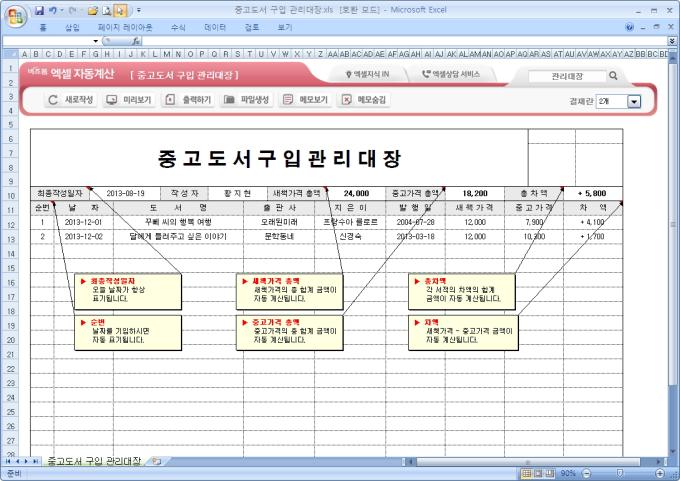Click the zoom in plus button
Screen dimensions: 680x481
pos(660,473)
